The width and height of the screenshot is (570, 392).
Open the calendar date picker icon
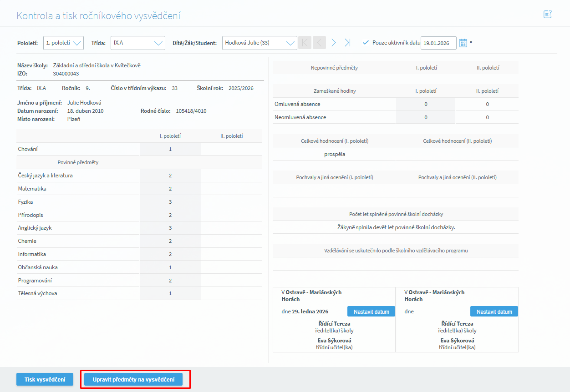point(463,43)
